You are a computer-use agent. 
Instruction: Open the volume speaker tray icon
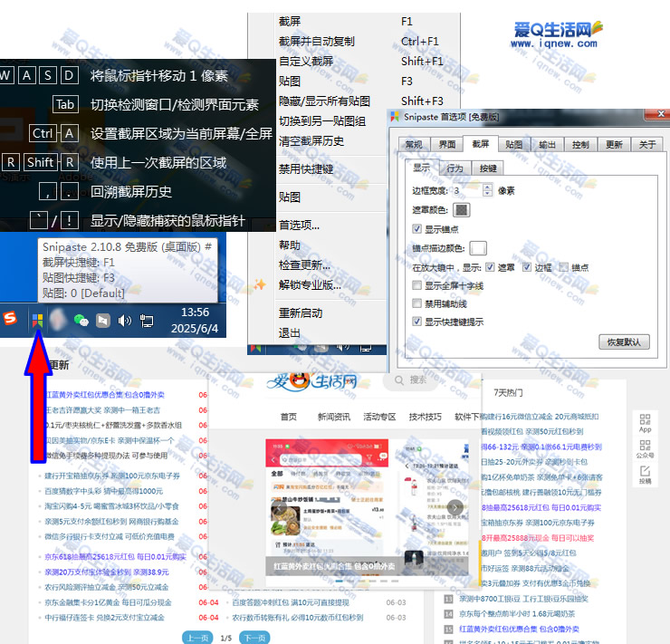(124, 321)
